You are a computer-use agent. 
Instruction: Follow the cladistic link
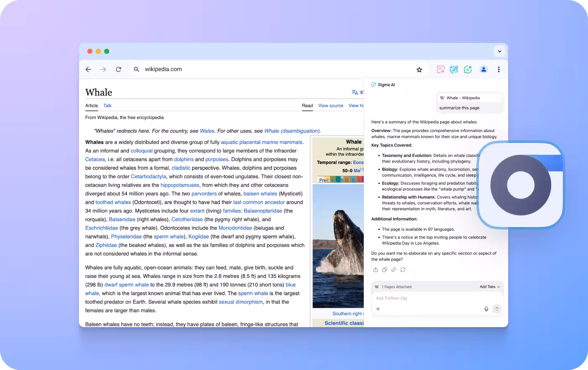point(181,168)
